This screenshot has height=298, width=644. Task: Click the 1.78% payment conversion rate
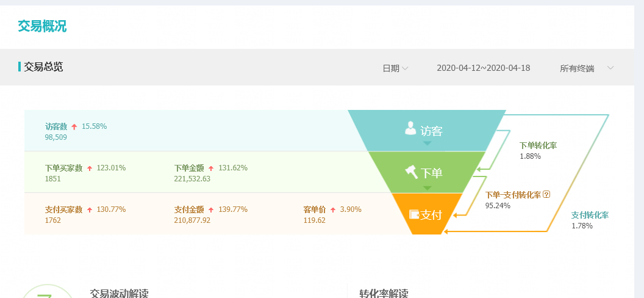click(x=582, y=226)
